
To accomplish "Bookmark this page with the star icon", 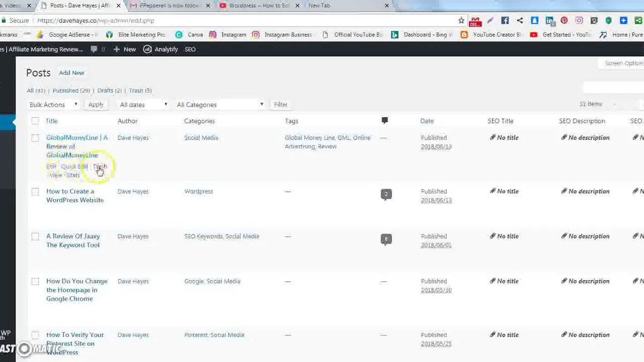I will coord(461,21).
